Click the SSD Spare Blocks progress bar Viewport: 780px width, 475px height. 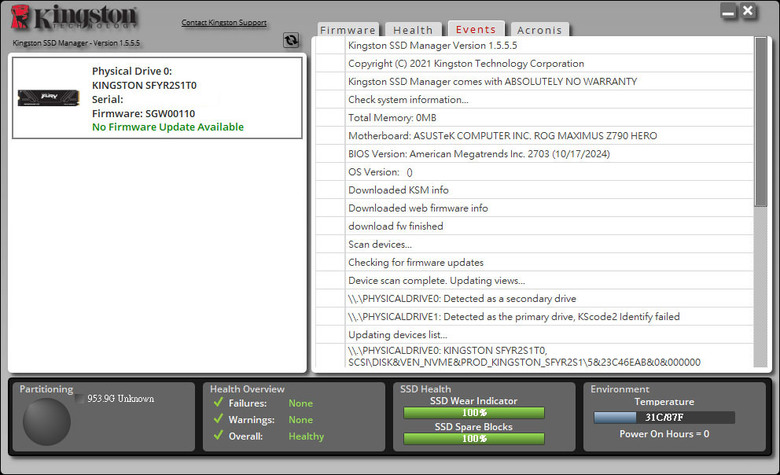point(474,439)
